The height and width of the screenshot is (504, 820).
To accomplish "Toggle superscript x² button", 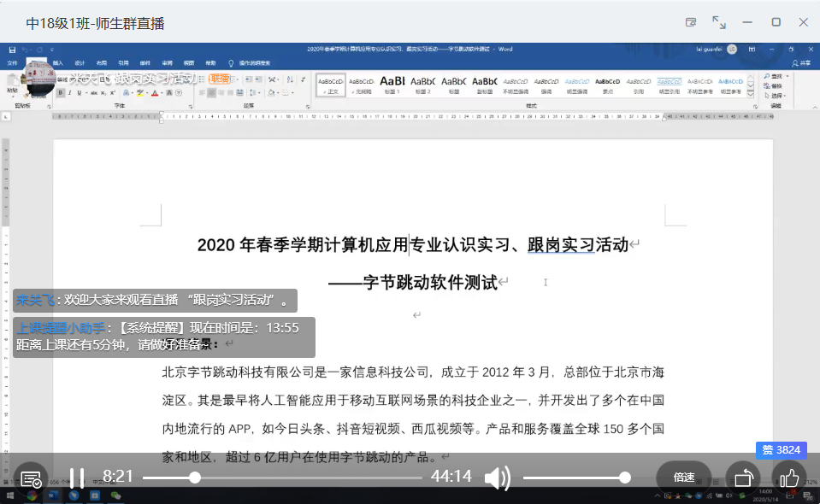I will pos(112,93).
